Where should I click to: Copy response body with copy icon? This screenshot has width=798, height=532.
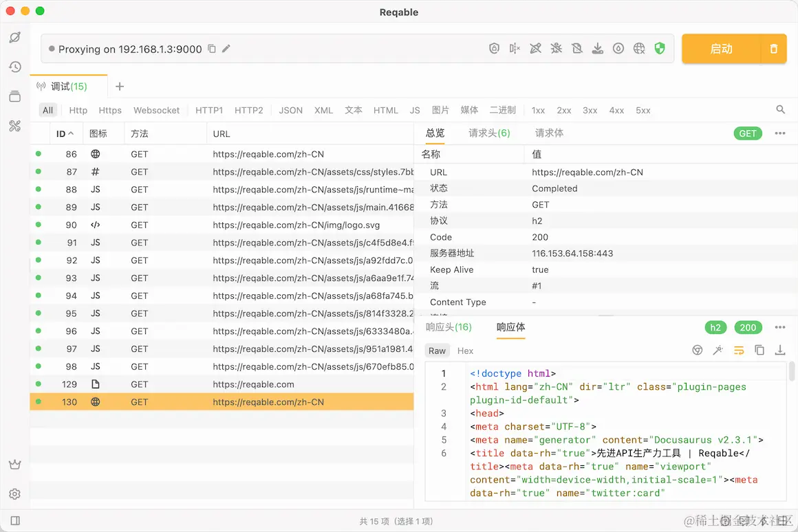tap(759, 350)
